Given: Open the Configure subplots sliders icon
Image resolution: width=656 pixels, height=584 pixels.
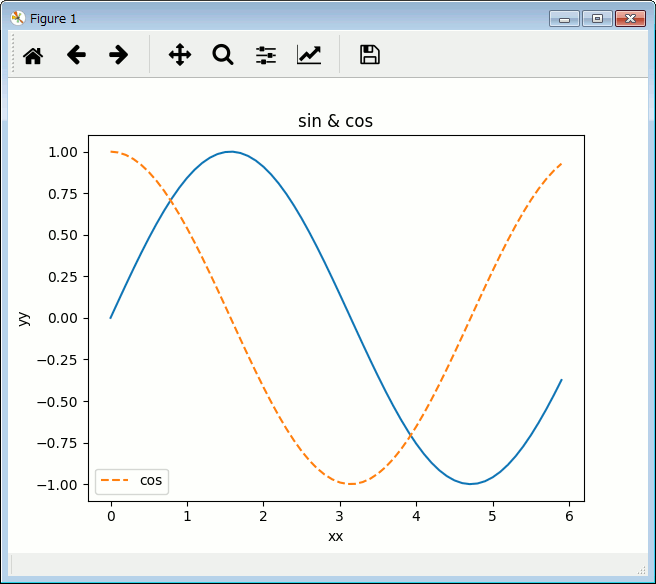Looking at the screenshot, I should [x=266, y=55].
